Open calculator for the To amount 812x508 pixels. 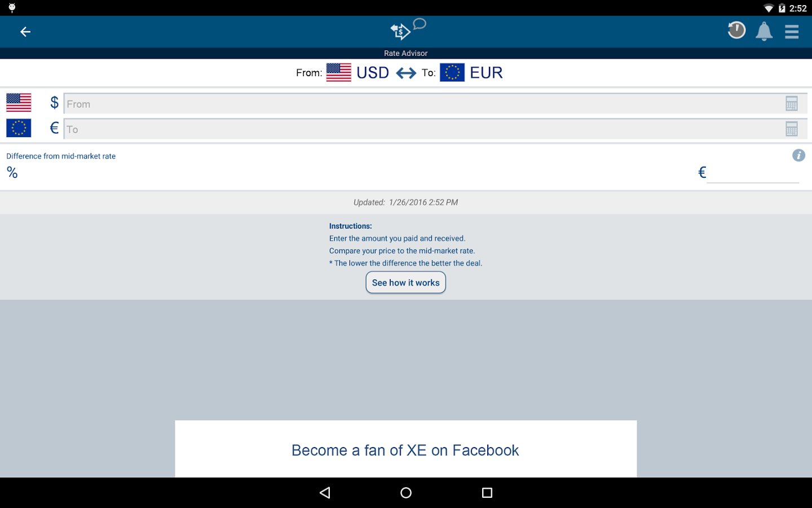coord(792,129)
